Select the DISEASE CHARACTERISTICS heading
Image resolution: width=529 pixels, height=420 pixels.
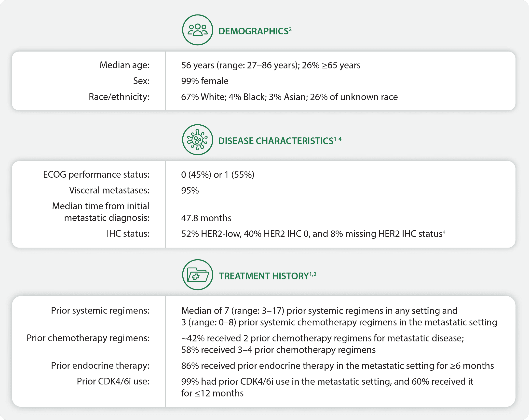[276, 141]
